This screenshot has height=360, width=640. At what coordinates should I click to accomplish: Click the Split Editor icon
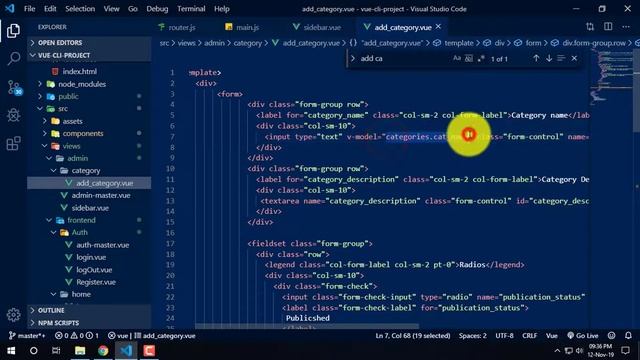[608, 27]
